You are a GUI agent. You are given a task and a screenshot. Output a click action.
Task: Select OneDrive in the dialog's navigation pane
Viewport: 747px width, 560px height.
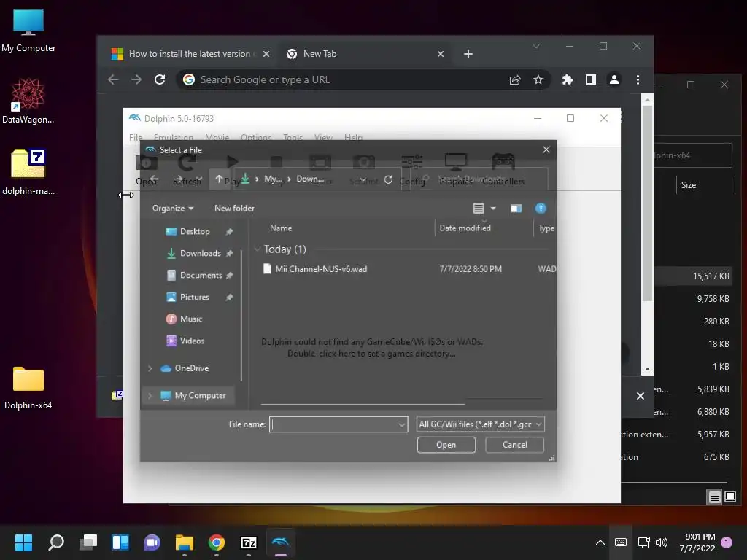192,368
